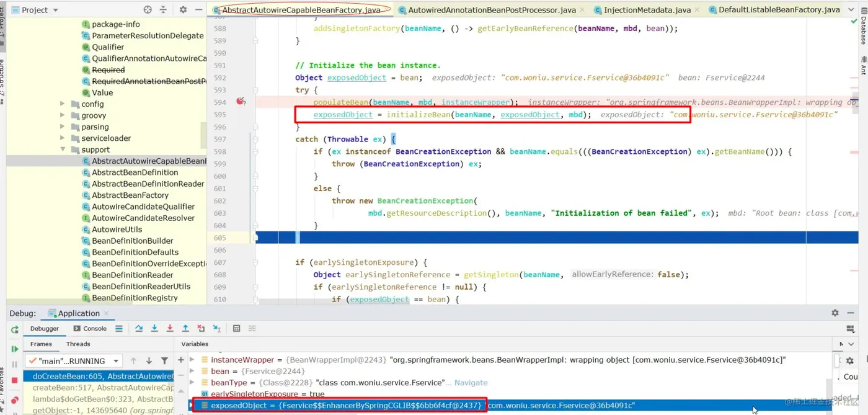Screen dimensions: 868x415
Task: Stop the debug session with red square
Action: point(14,380)
